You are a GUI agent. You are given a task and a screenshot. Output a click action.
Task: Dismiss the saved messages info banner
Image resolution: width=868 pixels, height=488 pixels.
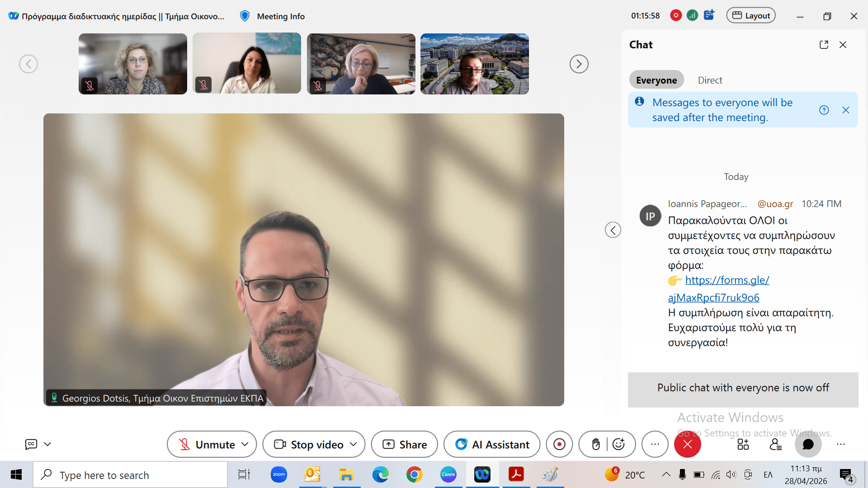click(846, 110)
